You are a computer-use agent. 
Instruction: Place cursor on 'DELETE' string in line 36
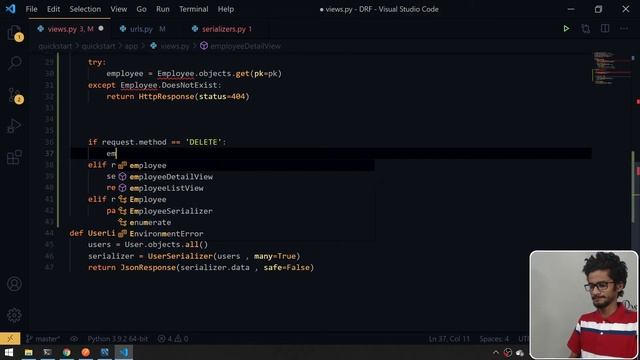(x=204, y=142)
